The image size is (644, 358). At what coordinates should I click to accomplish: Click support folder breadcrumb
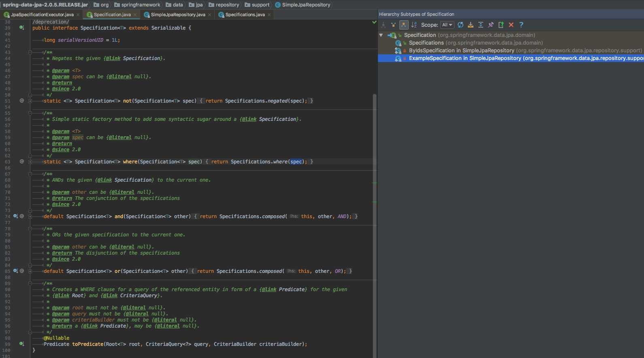(x=257, y=5)
